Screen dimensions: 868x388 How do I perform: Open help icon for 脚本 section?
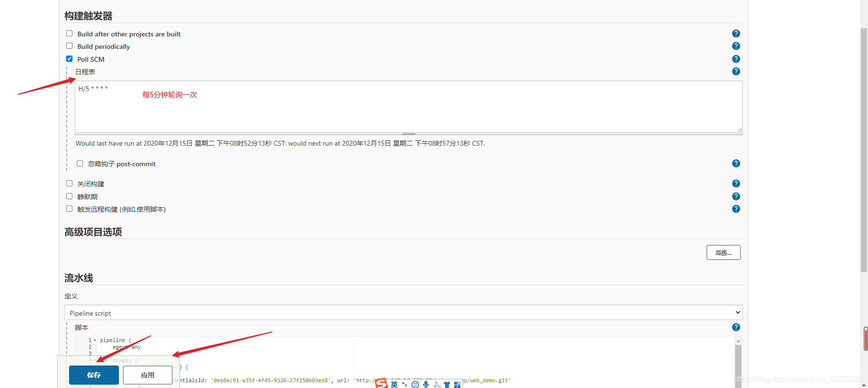[736, 327]
